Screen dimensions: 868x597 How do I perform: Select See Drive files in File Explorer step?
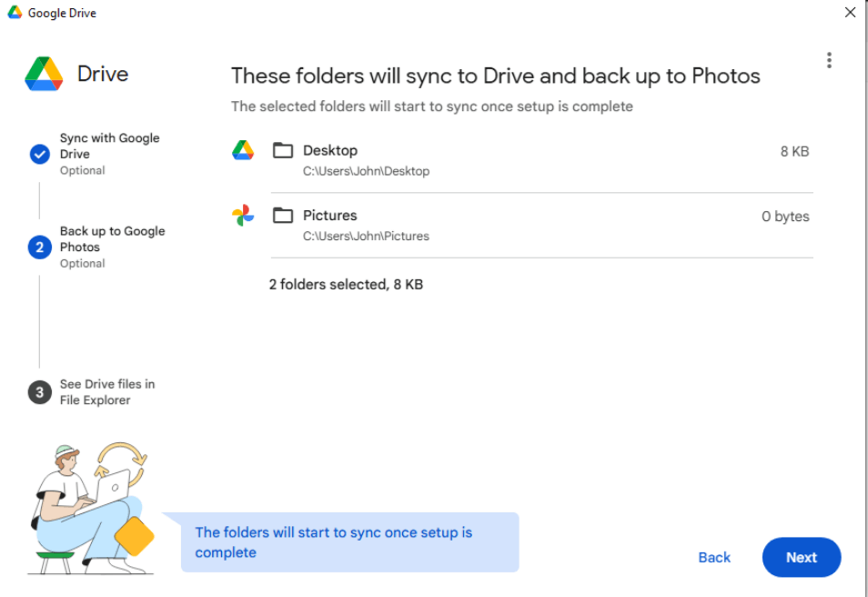coord(106,392)
